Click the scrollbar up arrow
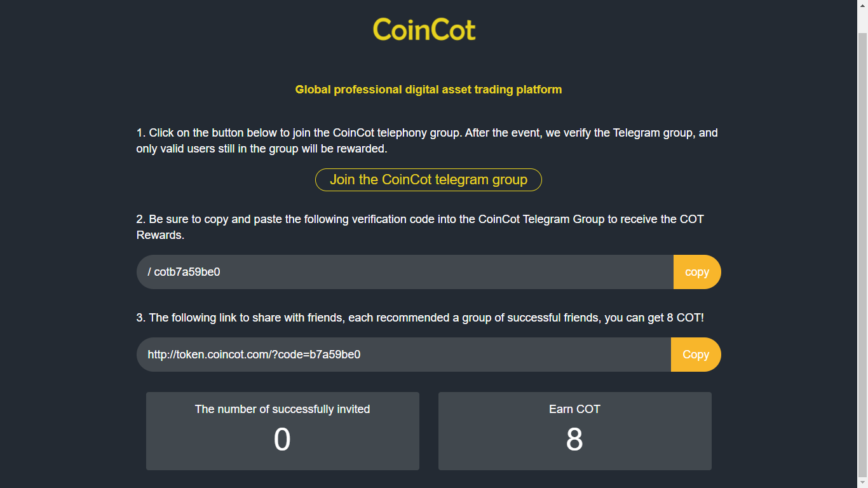Viewport: 868px width, 488px height. tap(862, 5)
